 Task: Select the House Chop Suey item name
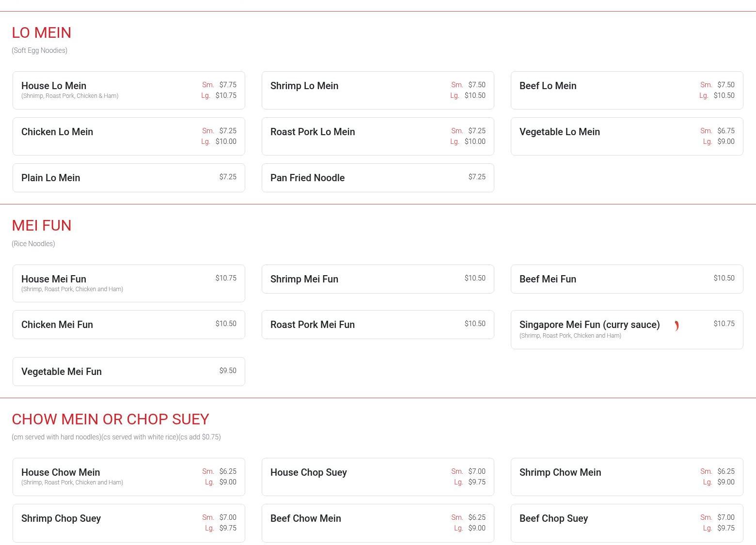coord(309,472)
